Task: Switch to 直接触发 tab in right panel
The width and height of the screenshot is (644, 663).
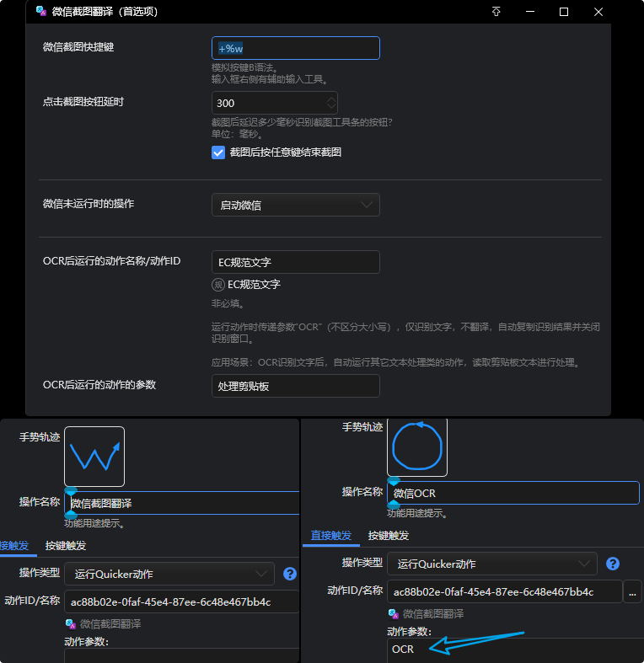Action: [331, 535]
